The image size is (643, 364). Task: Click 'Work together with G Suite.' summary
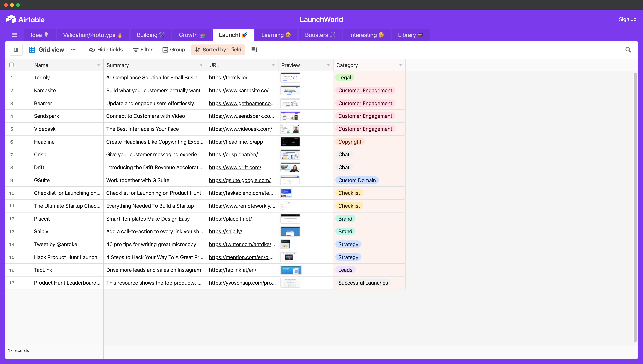tap(138, 180)
